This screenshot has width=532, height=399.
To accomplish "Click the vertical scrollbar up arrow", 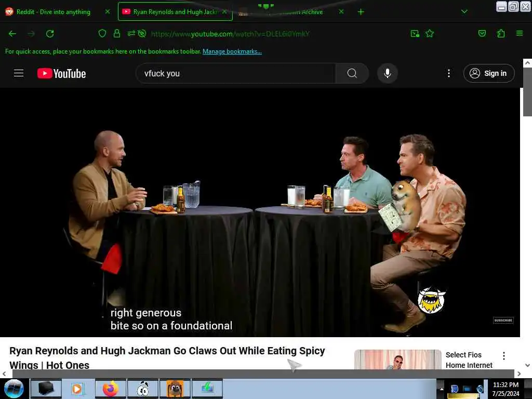I will click(x=527, y=63).
